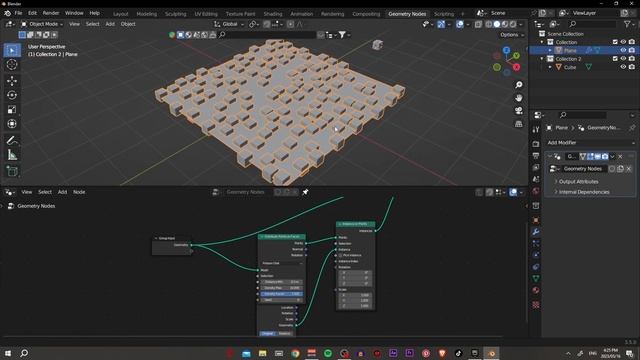Switch to the Shading workspace tab

pos(273,13)
